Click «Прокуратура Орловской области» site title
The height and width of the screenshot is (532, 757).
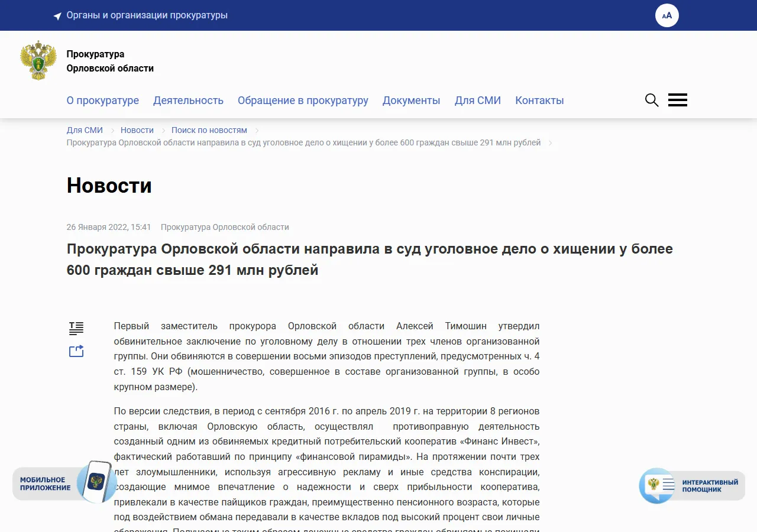point(110,61)
